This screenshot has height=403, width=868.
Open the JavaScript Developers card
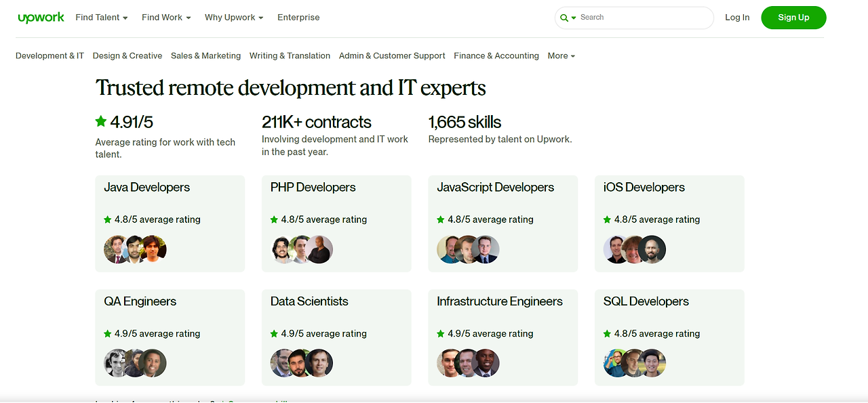tap(495, 188)
